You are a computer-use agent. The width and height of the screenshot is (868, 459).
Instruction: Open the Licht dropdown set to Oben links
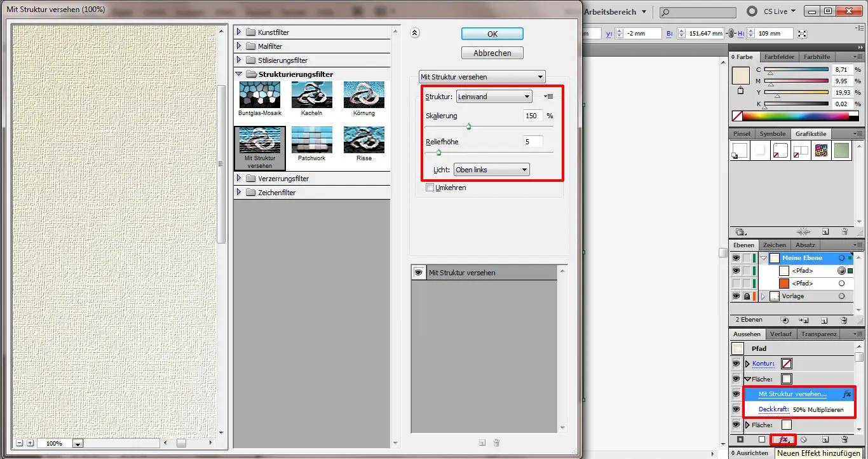click(491, 170)
